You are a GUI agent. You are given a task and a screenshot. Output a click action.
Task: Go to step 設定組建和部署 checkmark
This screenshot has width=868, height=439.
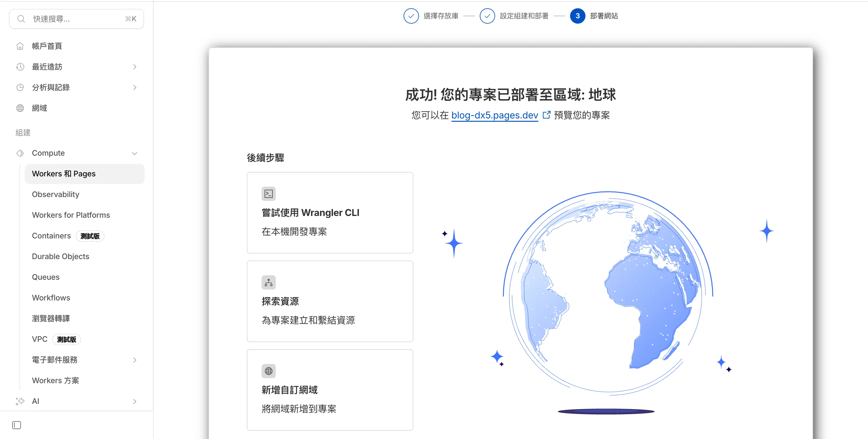click(x=487, y=16)
